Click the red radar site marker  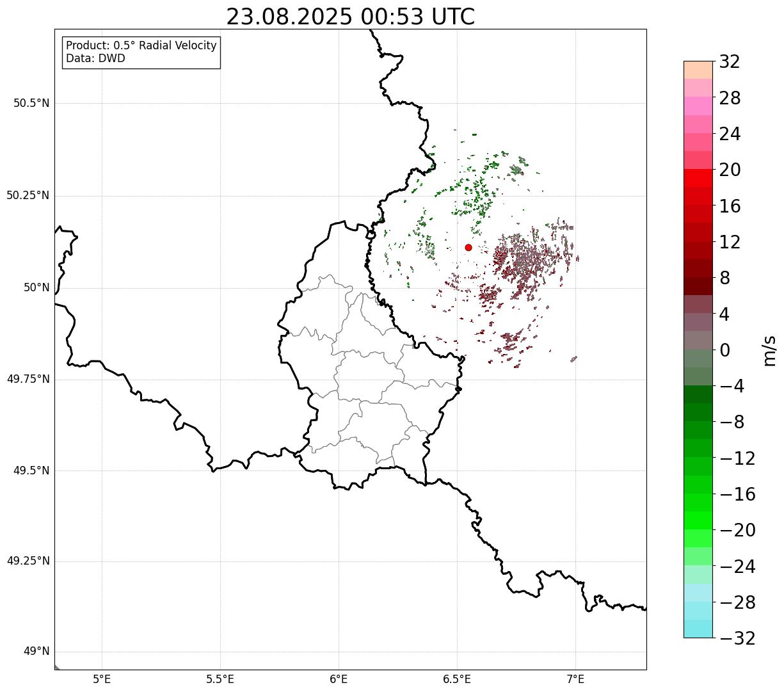(x=468, y=247)
